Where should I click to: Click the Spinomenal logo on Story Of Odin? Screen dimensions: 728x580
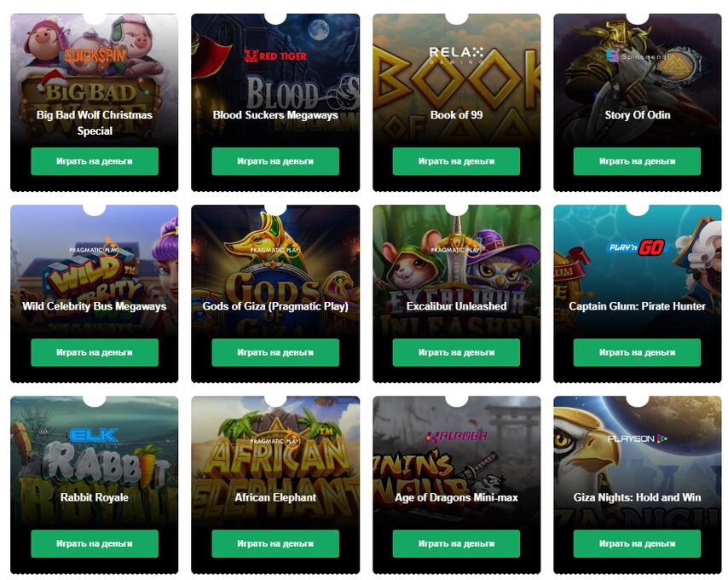pyautogui.click(x=637, y=56)
